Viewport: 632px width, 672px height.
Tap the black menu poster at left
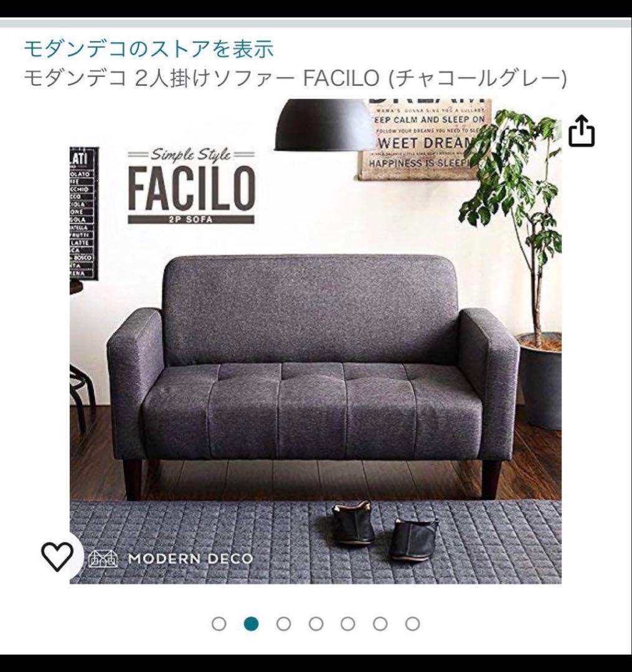pyautogui.click(x=84, y=213)
